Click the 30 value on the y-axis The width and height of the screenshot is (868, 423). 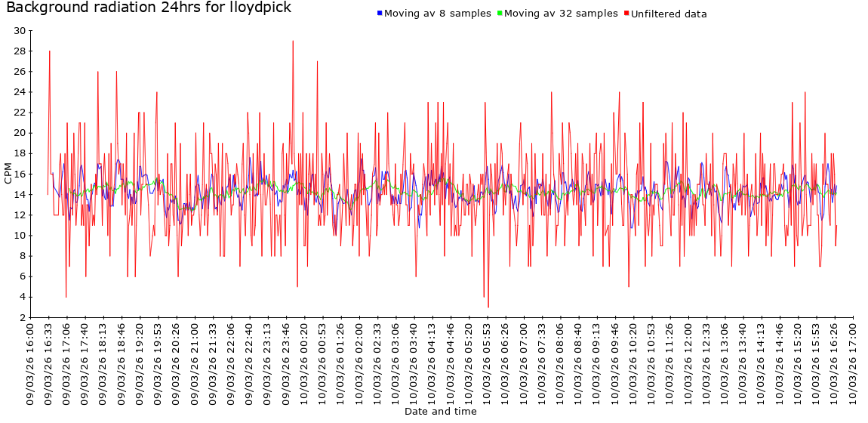point(19,31)
